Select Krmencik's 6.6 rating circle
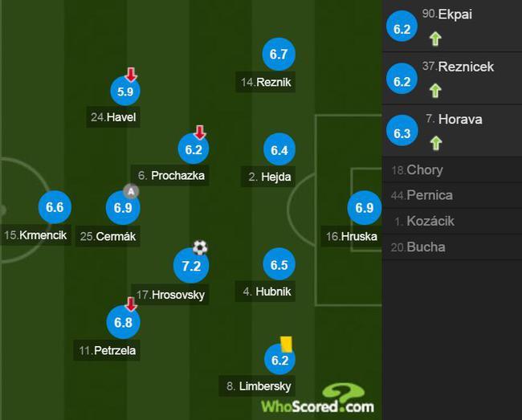 tap(55, 207)
